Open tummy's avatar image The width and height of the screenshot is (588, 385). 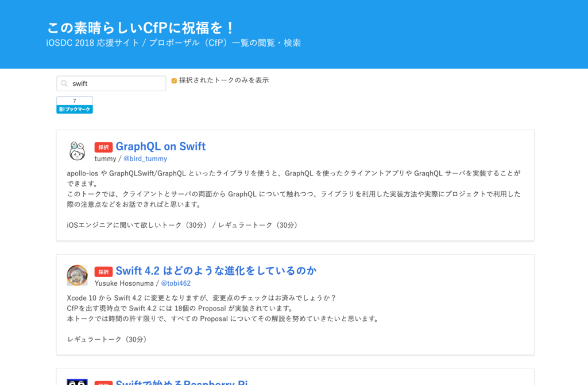click(x=78, y=151)
